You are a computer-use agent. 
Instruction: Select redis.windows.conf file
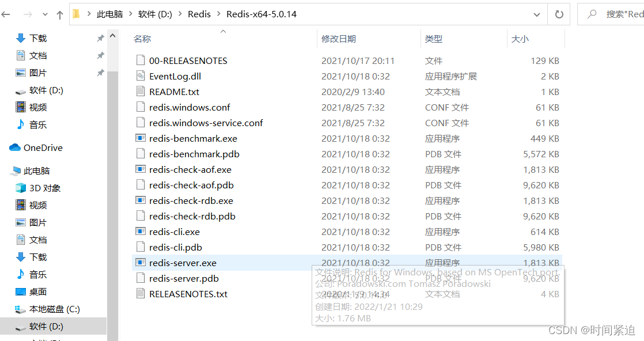pyautogui.click(x=190, y=107)
